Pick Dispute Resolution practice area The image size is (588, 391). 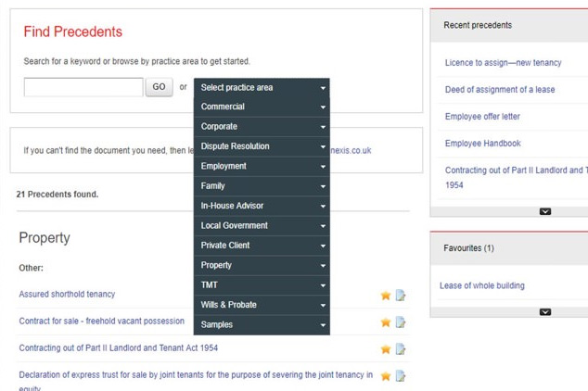pyautogui.click(x=262, y=146)
